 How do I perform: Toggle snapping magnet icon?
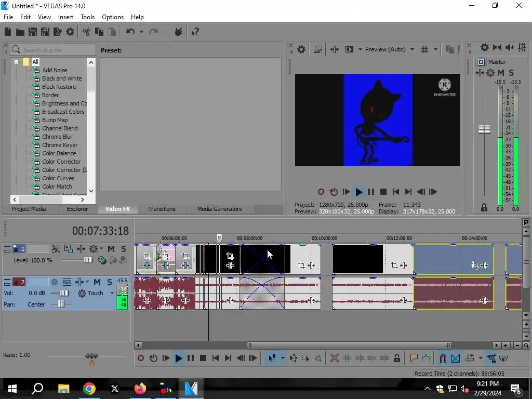pos(443,358)
